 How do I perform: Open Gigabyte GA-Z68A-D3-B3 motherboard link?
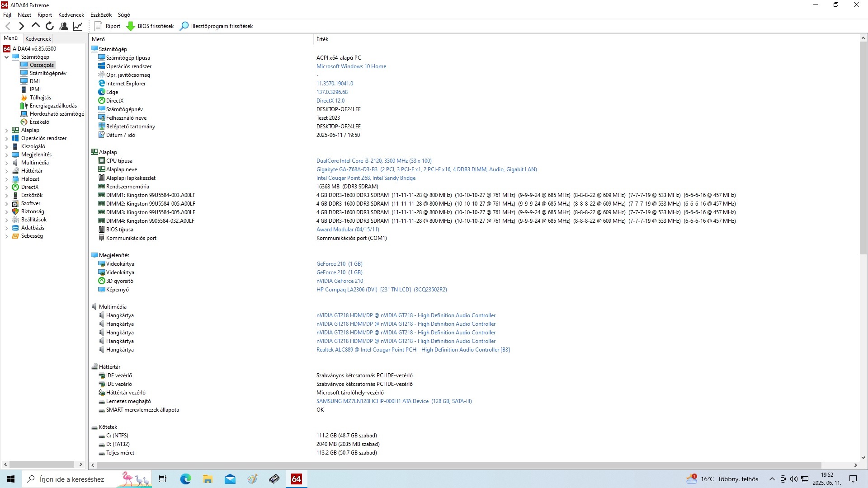tap(427, 169)
